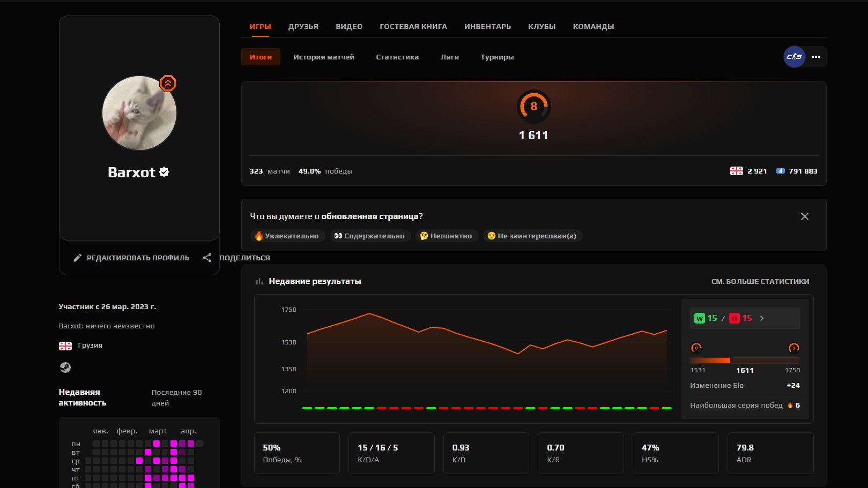Click the green W wins badge
This screenshot has width=868, height=488.
coord(699,318)
